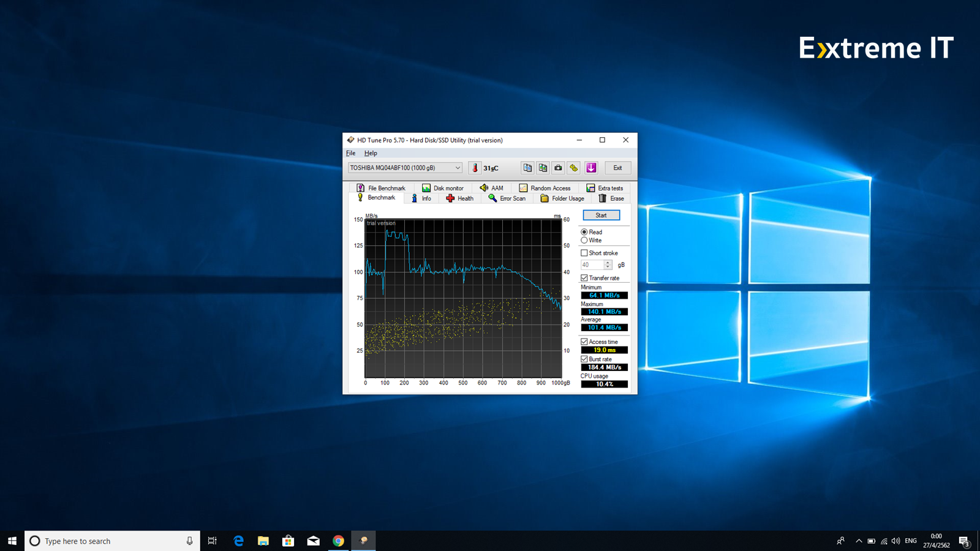
Task: Open Microsoft Store from taskbar
Action: (x=288, y=541)
